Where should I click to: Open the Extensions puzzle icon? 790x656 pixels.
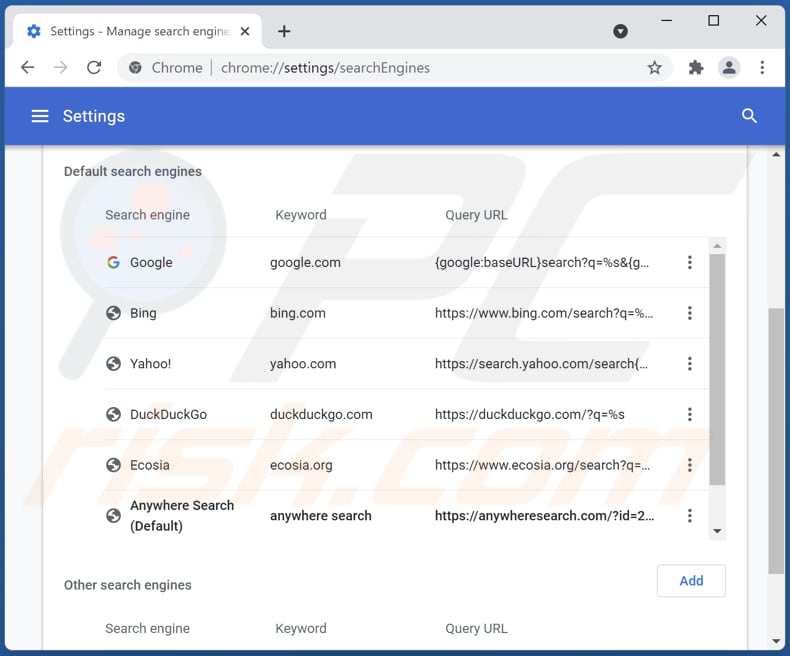tap(696, 68)
